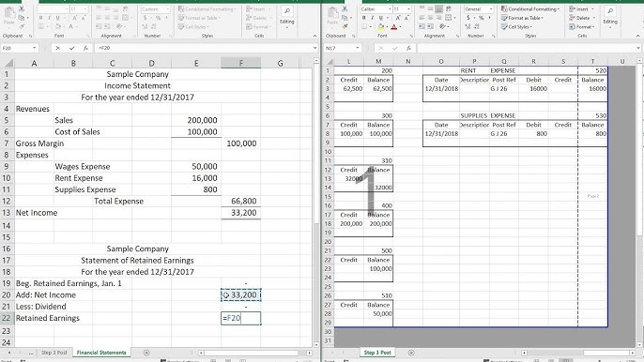The height and width of the screenshot is (362, 644).
Task: Increase decimal places in Step 3 Post window
Action: point(468,26)
